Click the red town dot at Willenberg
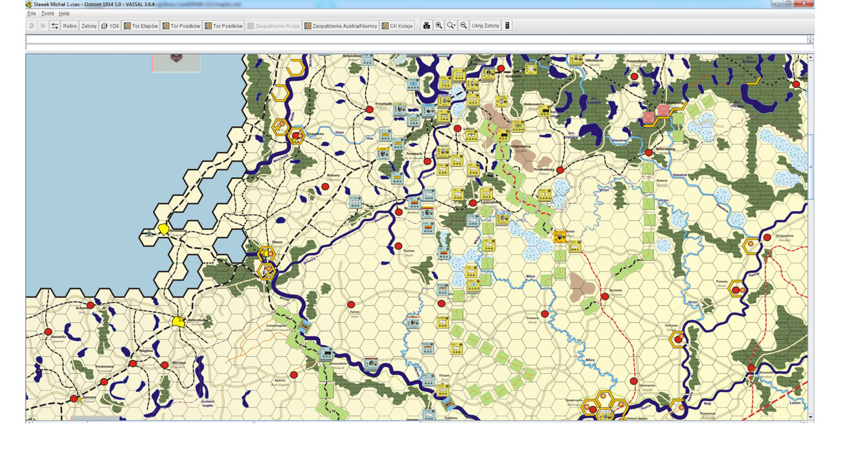This screenshot has width=868, height=470. pos(650,153)
